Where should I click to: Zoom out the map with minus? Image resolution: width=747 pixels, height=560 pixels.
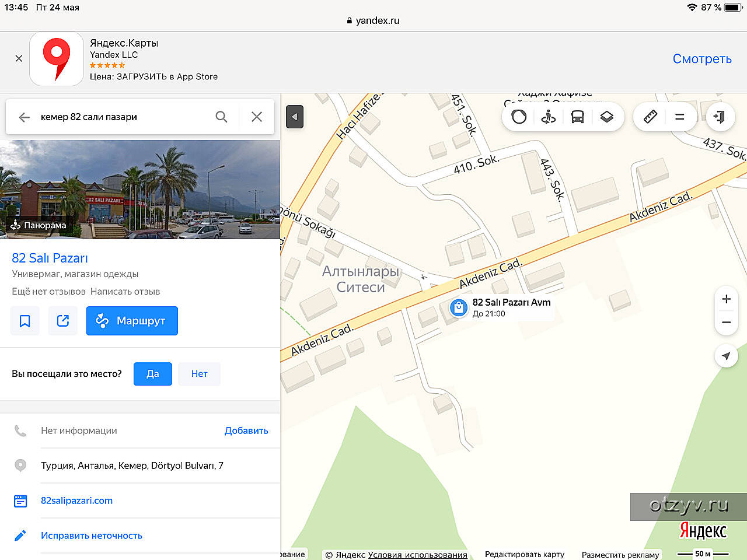[x=727, y=322]
